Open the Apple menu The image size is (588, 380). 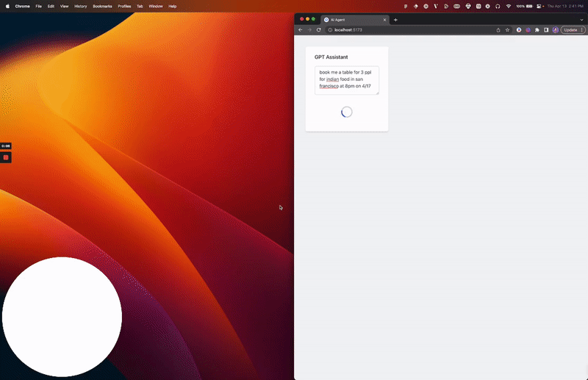point(7,6)
